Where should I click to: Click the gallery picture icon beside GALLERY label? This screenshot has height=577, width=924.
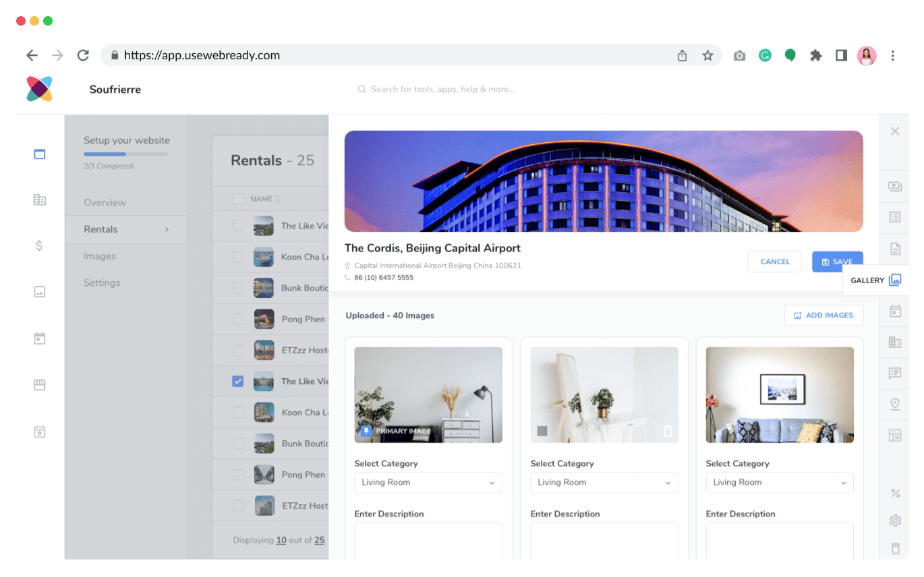coord(894,280)
